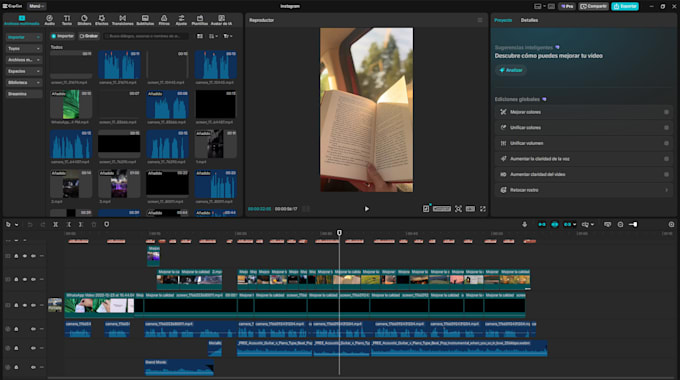680x380 pixels.
Task: Click the zoom-out icon beside timeline slider
Action: point(621,224)
